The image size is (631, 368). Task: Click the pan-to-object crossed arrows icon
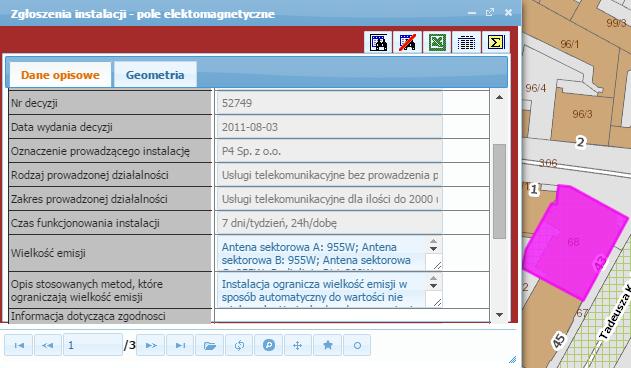(x=298, y=345)
